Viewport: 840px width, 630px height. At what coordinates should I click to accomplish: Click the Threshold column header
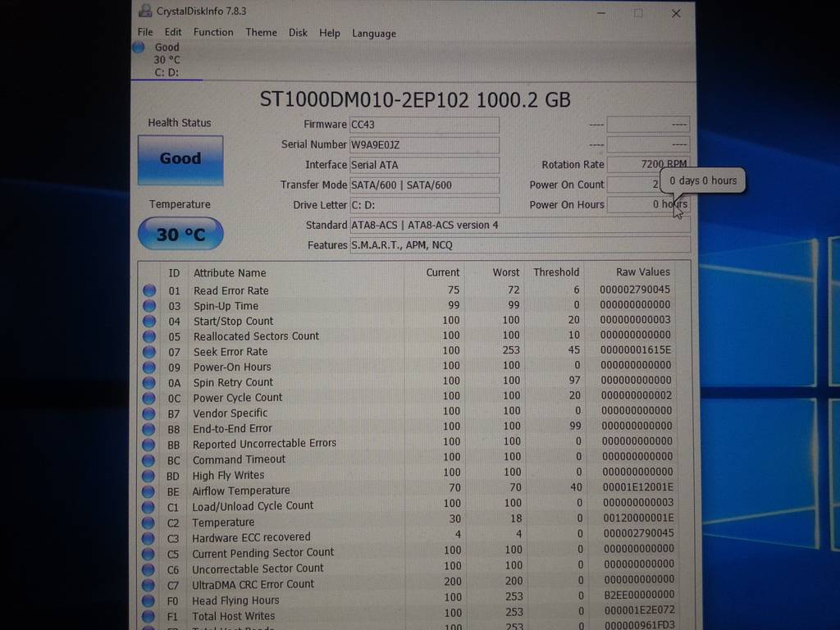pyautogui.click(x=556, y=272)
